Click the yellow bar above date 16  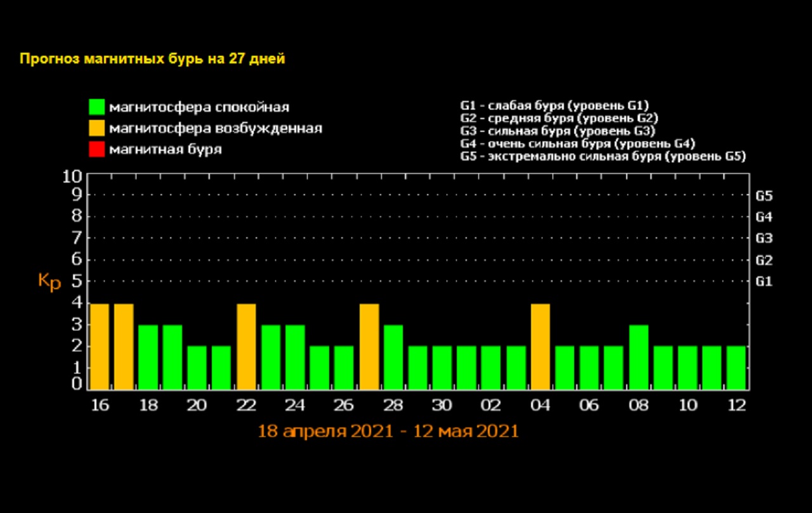coord(100,347)
